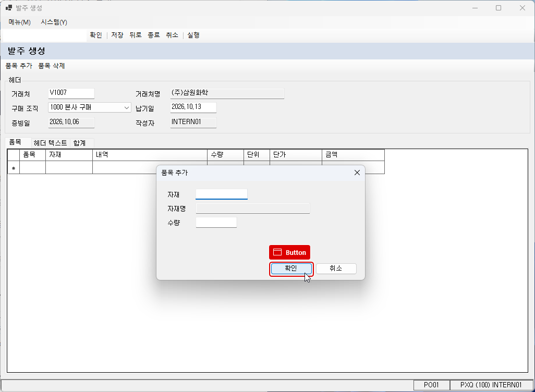Click 저장 in the toolbar
The width and height of the screenshot is (535, 392).
(x=117, y=35)
